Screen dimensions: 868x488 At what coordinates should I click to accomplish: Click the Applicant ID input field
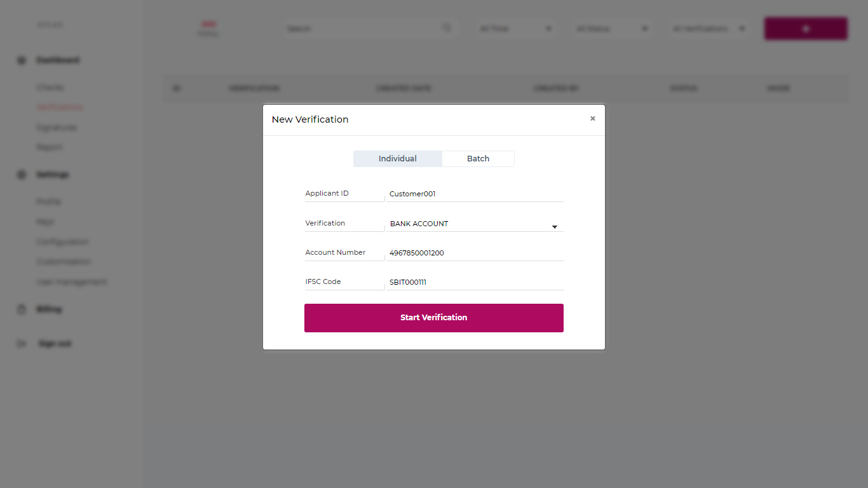click(475, 194)
